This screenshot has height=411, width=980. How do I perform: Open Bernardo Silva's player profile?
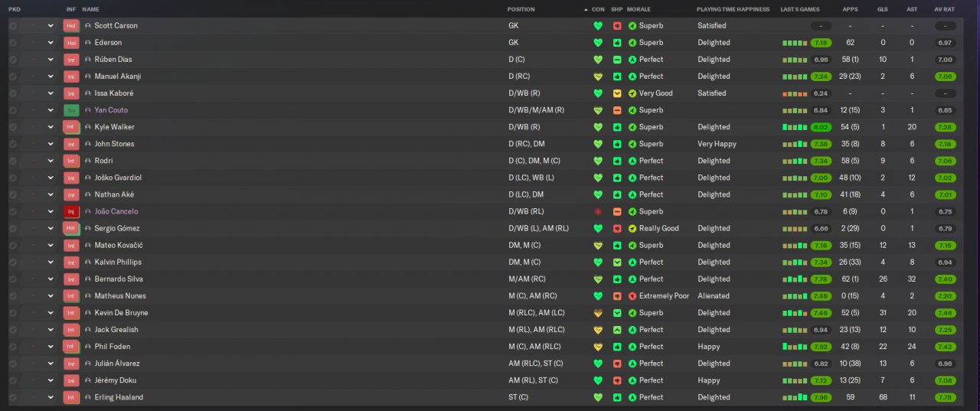click(x=119, y=279)
